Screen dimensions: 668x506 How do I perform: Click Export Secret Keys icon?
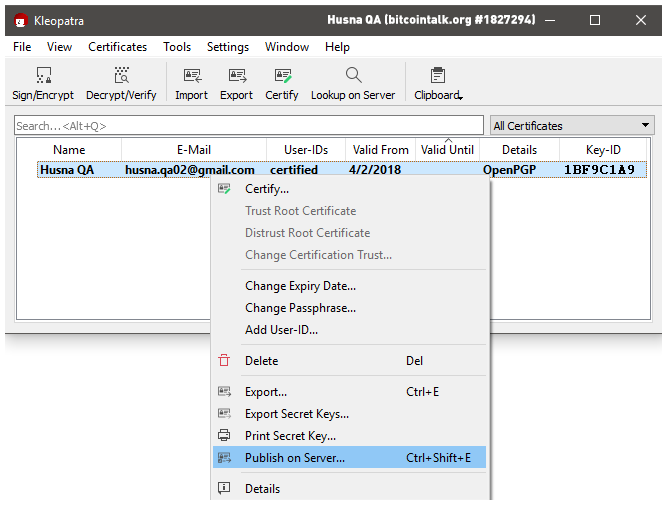(x=225, y=414)
